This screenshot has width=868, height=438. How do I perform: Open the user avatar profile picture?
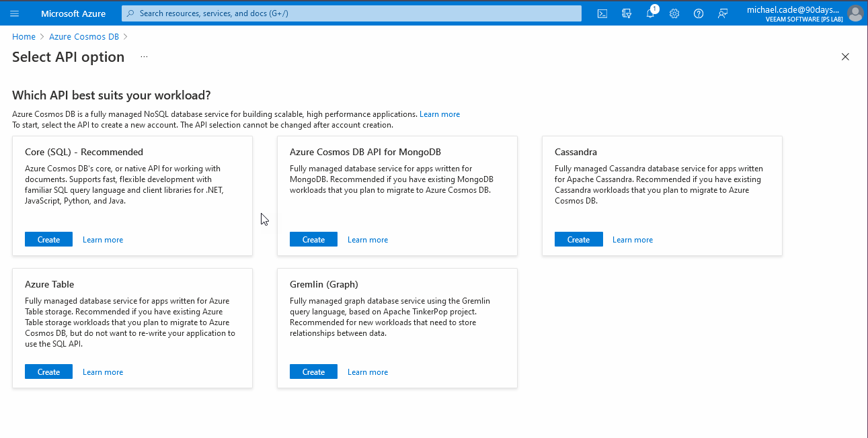[855, 13]
